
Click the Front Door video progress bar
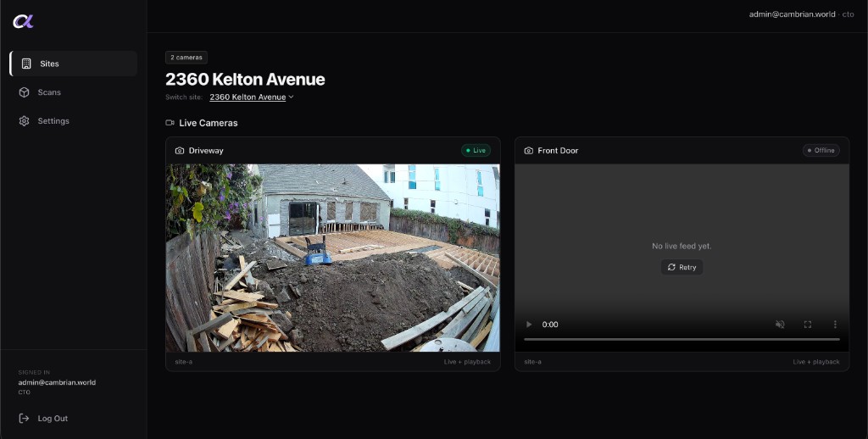(x=682, y=339)
